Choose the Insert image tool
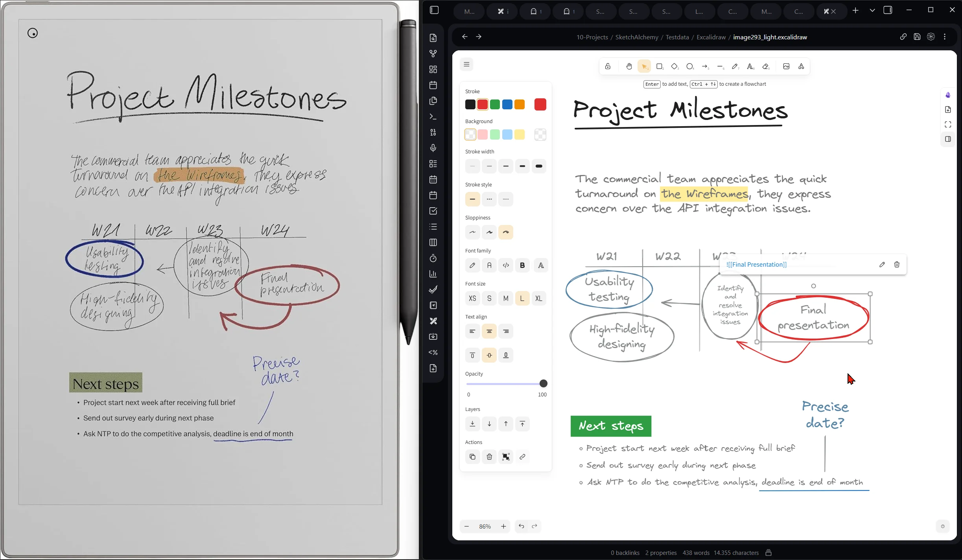The height and width of the screenshot is (560, 962). tap(786, 66)
